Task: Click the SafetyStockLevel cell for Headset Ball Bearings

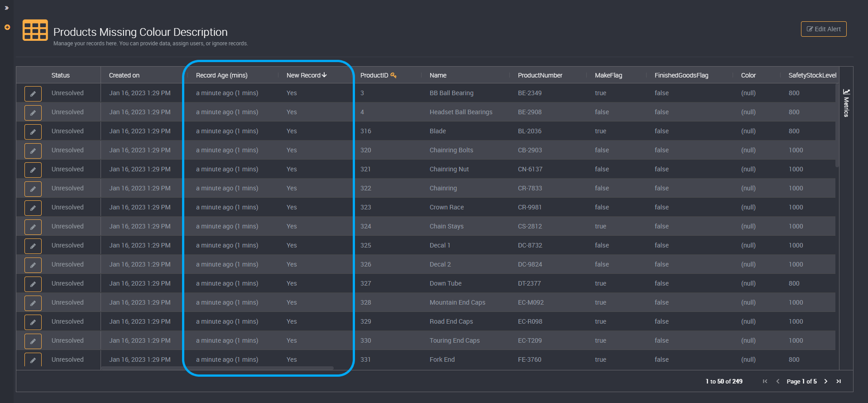Action: click(x=794, y=112)
